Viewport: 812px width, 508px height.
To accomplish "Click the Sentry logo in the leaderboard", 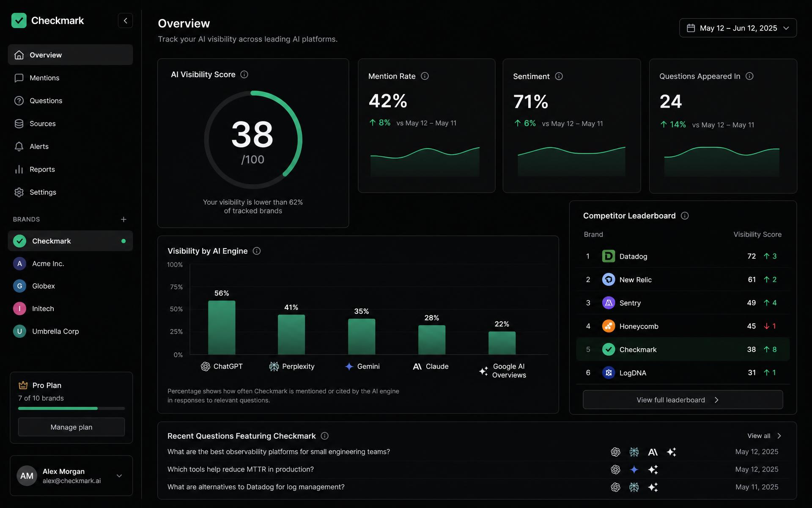I will pos(608,303).
